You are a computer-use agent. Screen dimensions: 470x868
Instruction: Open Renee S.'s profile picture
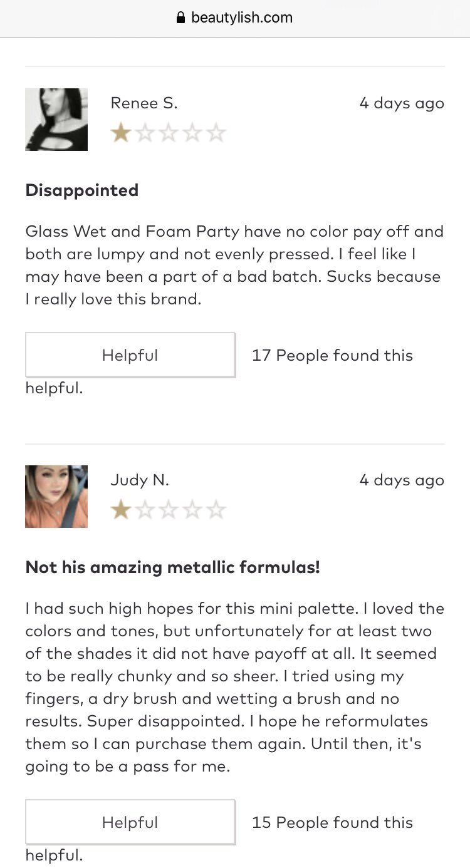[56, 120]
